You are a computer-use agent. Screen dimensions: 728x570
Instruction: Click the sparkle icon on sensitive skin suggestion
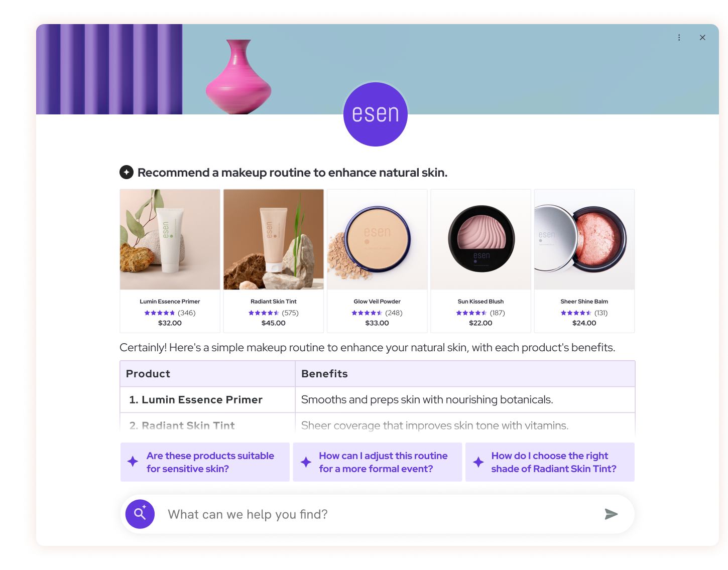[x=133, y=462]
